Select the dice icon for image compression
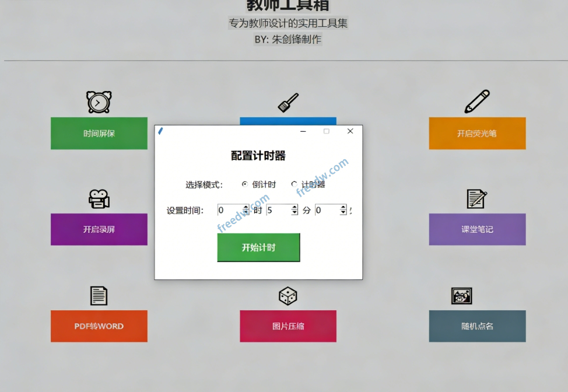Screen dimensions: 568x392 click(x=287, y=295)
